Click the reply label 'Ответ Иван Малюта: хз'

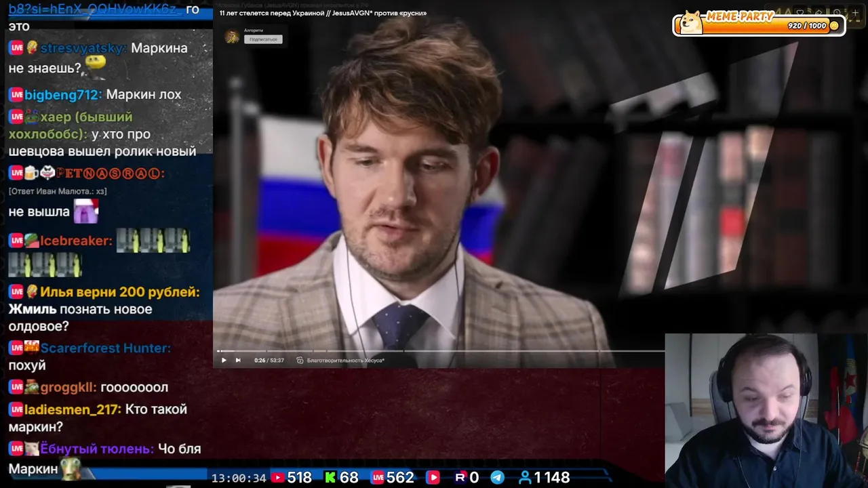coord(58,191)
